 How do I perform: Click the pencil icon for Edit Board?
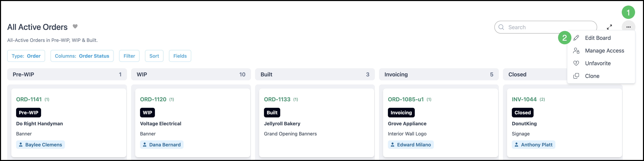tap(576, 38)
